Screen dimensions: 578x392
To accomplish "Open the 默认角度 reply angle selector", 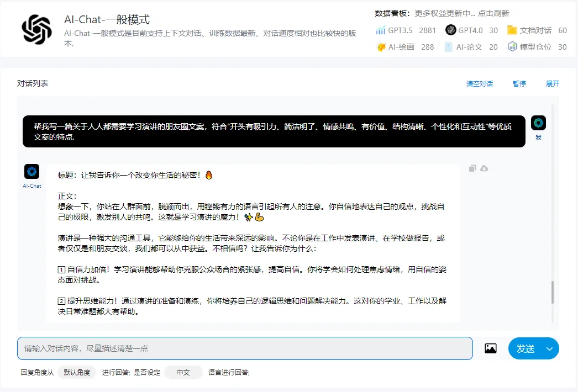I will point(77,373).
